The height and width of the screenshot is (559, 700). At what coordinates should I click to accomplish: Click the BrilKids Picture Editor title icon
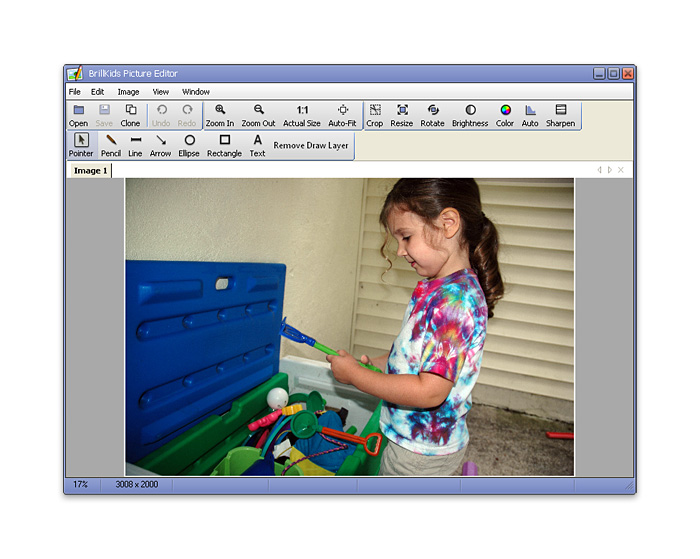75,73
